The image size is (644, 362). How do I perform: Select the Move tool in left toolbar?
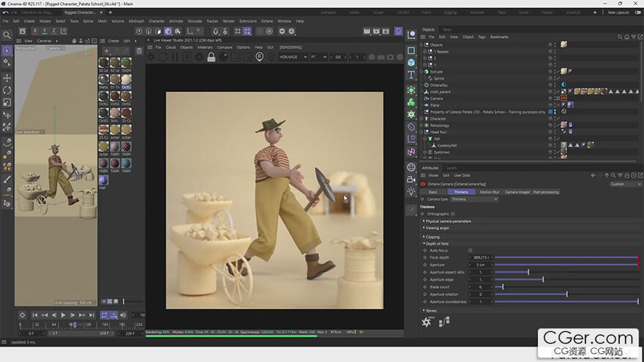click(x=7, y=78)
